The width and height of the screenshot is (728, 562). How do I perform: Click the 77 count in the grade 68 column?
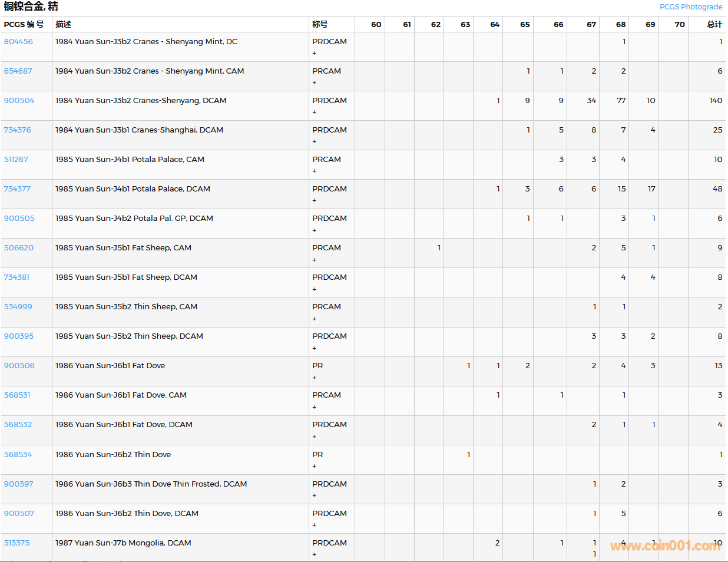[621, 101]
